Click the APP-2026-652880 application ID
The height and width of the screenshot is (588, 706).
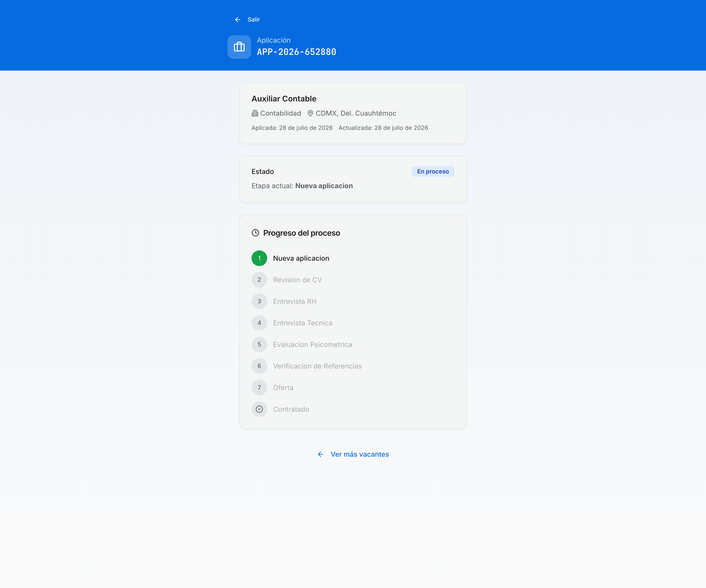tap(297, 52)
